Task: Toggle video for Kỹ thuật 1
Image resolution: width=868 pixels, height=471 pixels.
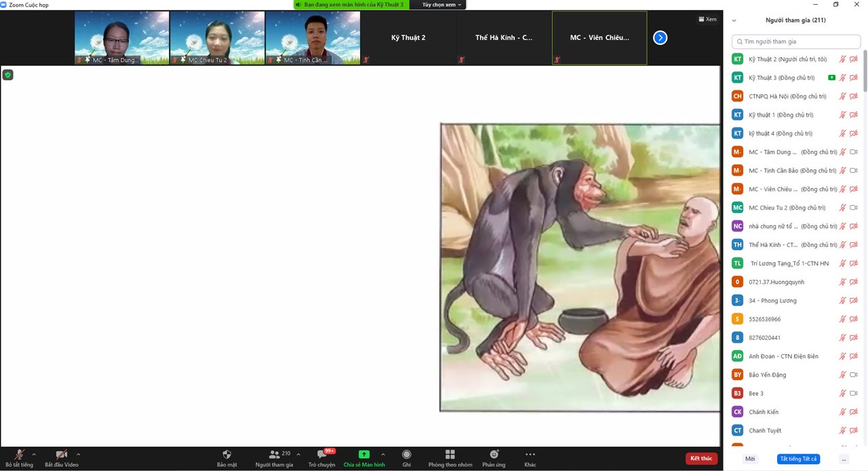Action: point(854,115)
